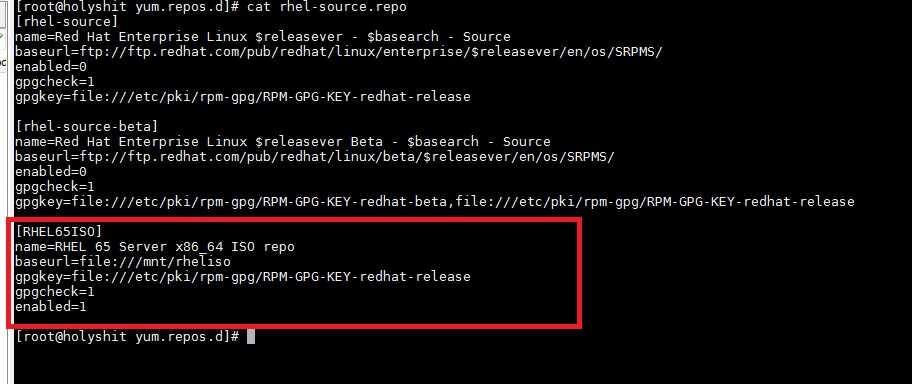The width and height of the screenshot is (912, 384).
Task: Click the gpgkey line in the RHEL65ISO section
Action: [x=243, y=276]
